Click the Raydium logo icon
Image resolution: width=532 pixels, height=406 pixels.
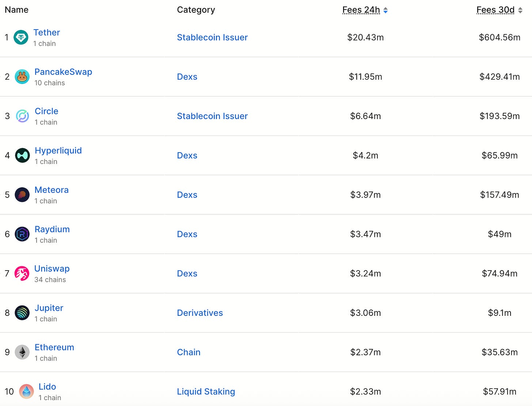pyautogui.click(x=22, y=234)
